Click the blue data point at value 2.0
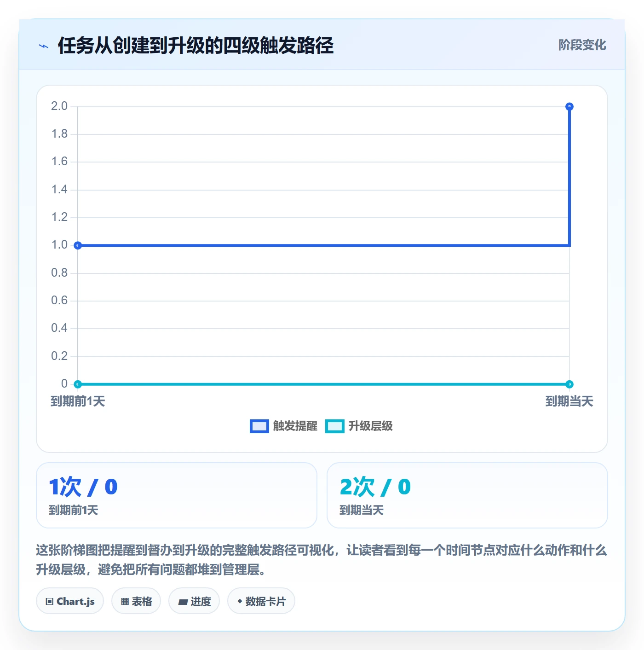The image size is (644, 650). [x=569, y=107]
